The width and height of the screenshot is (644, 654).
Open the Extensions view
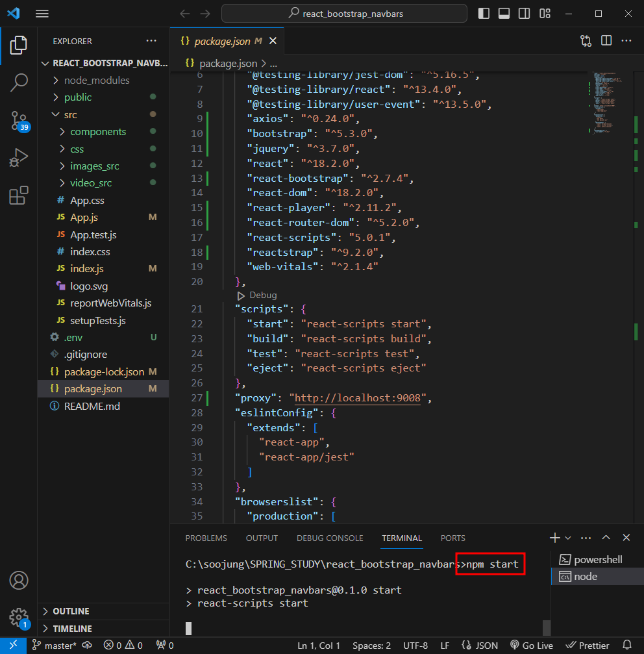point(19,195)
